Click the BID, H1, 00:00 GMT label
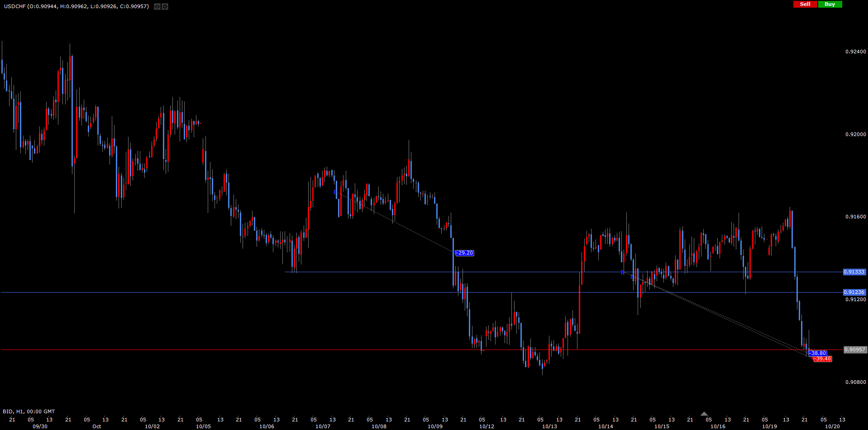The height and width of the screenshot is (430, 868). 29,411
